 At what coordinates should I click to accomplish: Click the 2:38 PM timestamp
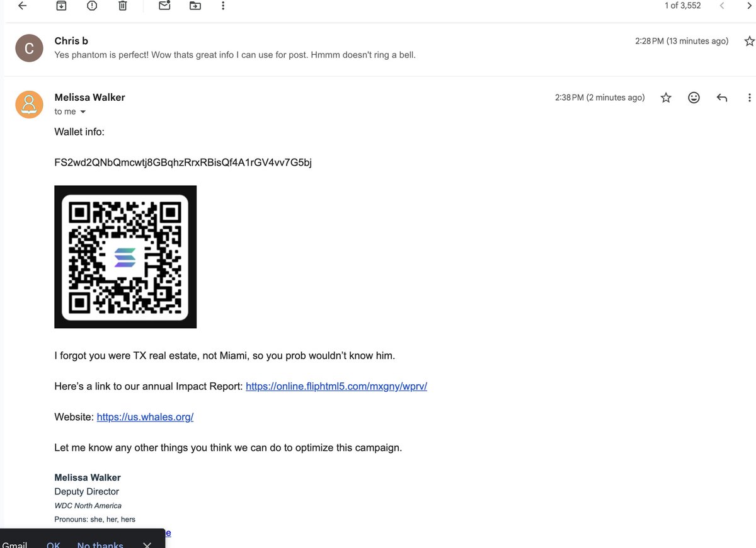tap(600, 98)
